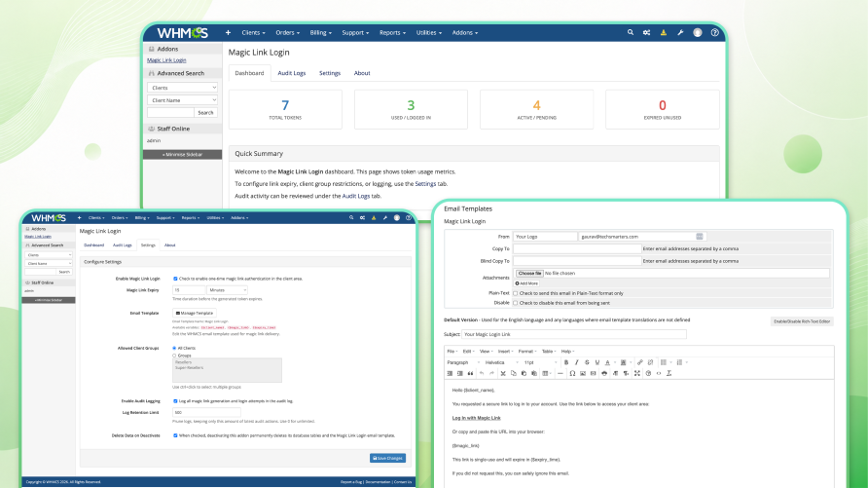Open the wrench icon in Settings window header
Screen dimensions: 868x488
coord(385,217)
